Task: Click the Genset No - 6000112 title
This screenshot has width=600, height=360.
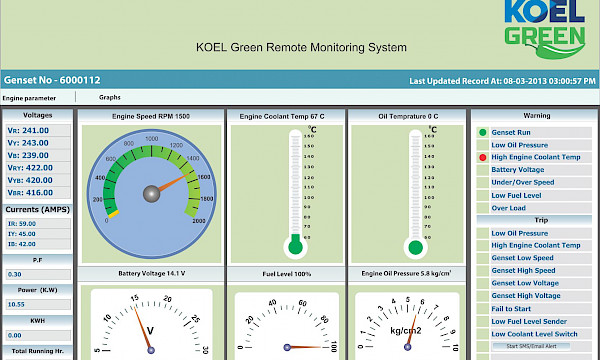Action: [52, 80]
